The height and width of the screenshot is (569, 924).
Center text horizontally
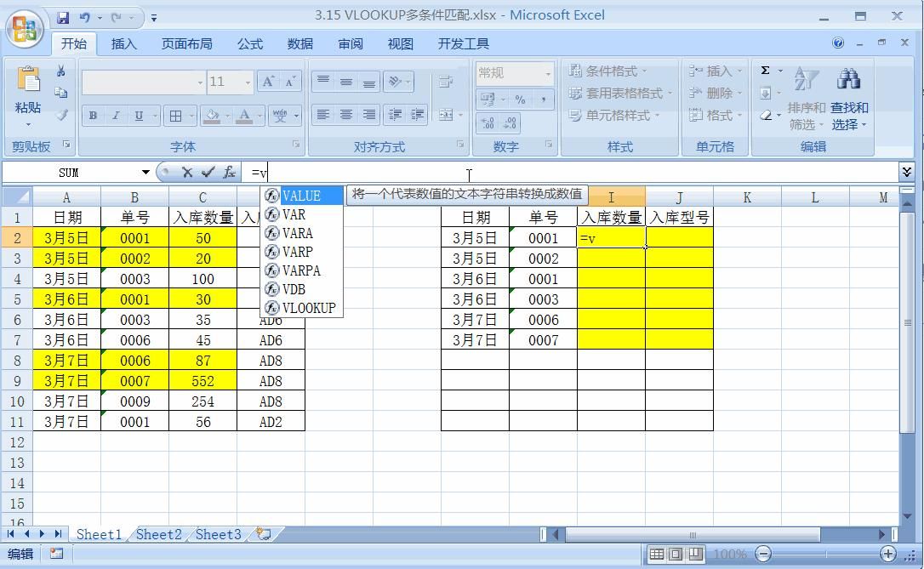346,115
